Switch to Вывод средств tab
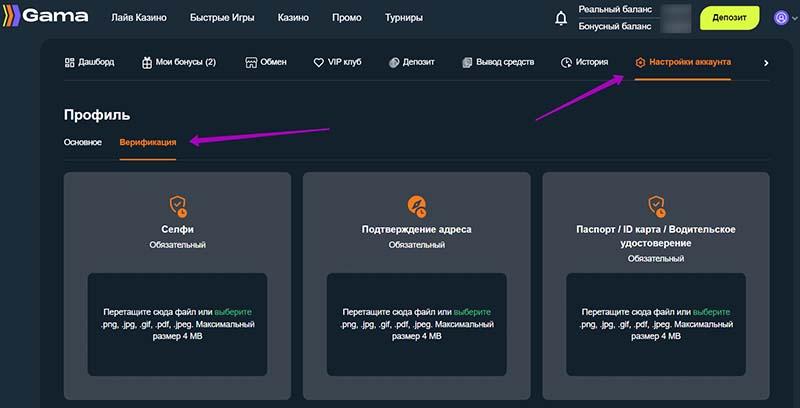This screenshot has width=800, height=408. (498, 62)
